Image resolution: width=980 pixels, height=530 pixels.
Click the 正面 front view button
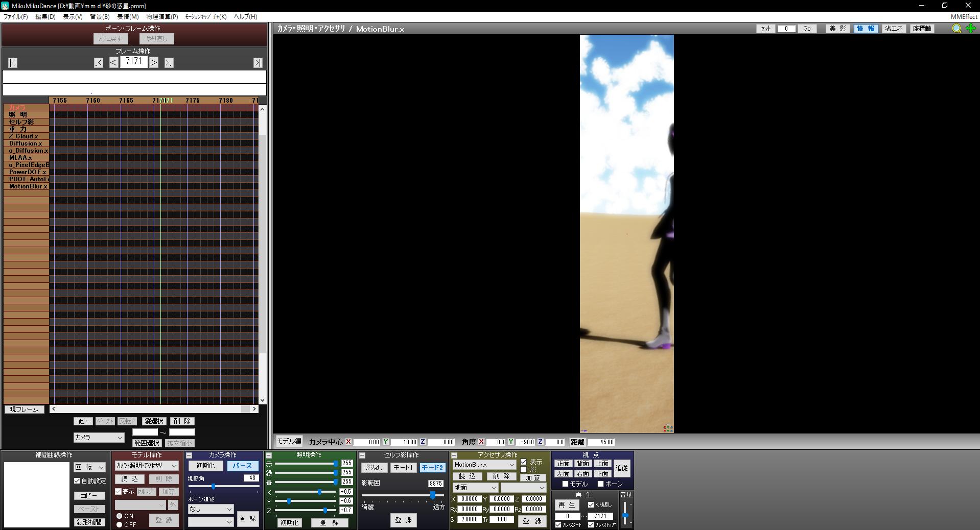pos(563,464)
